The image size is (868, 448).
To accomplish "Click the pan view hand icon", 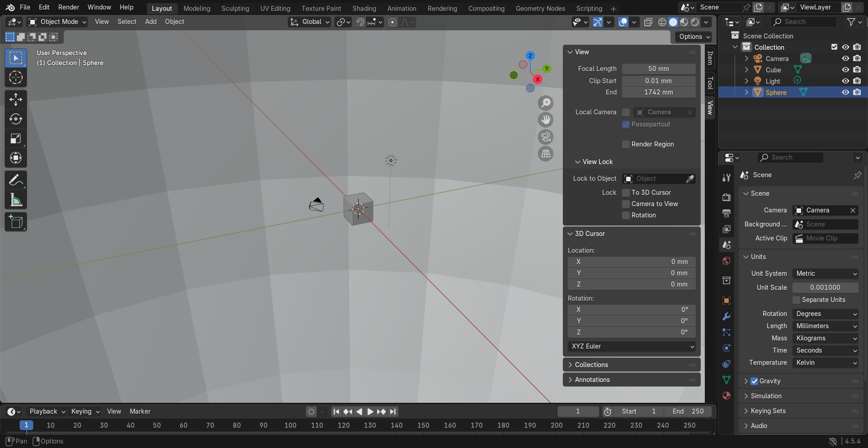I will [546, 120].
